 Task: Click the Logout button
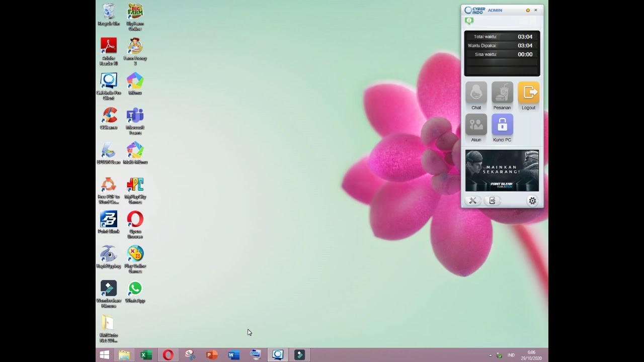pos(528,96)
